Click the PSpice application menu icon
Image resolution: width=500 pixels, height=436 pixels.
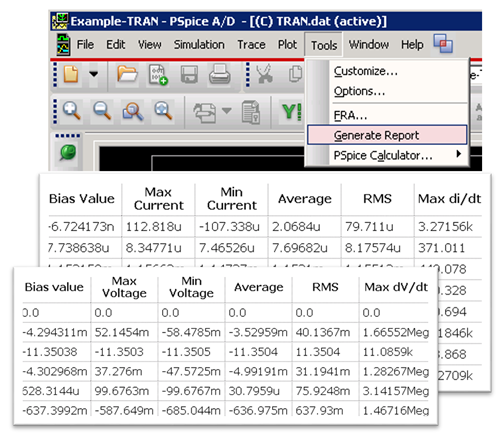[x=63, y=45]
